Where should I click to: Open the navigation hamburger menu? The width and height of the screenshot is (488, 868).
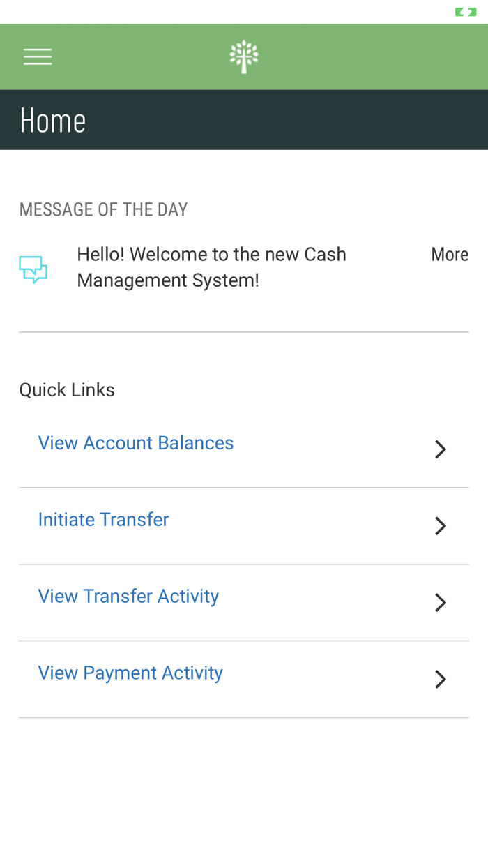pyautogui.click(x=38, y=56)
